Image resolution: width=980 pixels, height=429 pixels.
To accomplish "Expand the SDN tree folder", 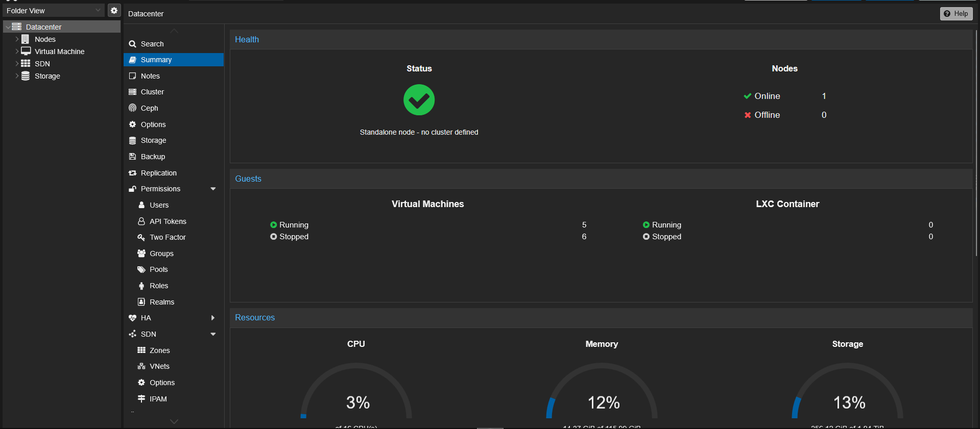I will coord(17,64).
